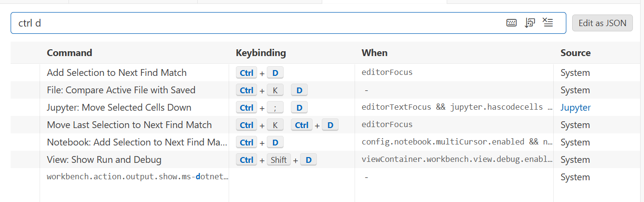Select Move Last Selection to Next Find Match
Viewport: 644px width, 202px height.
click(x=129, y=125)
